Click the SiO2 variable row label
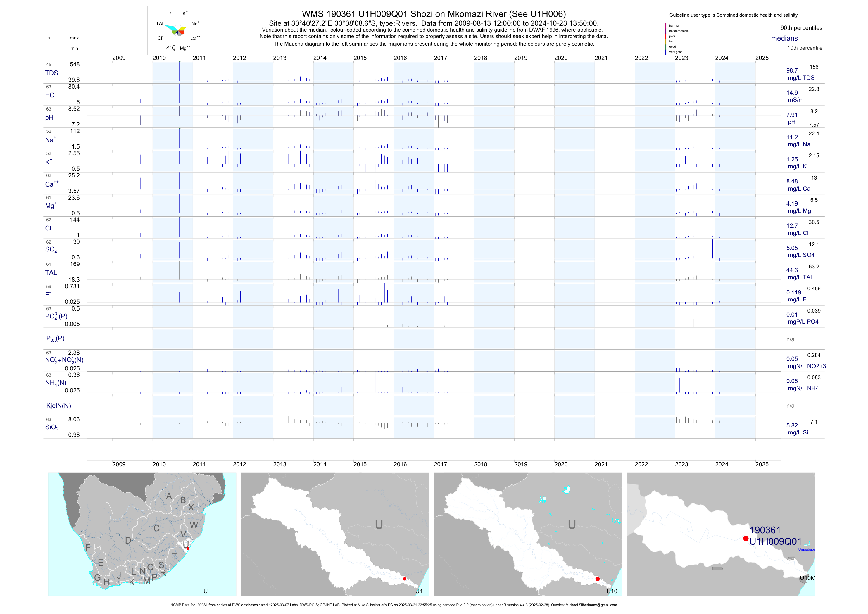 click(x=52, y=427)
